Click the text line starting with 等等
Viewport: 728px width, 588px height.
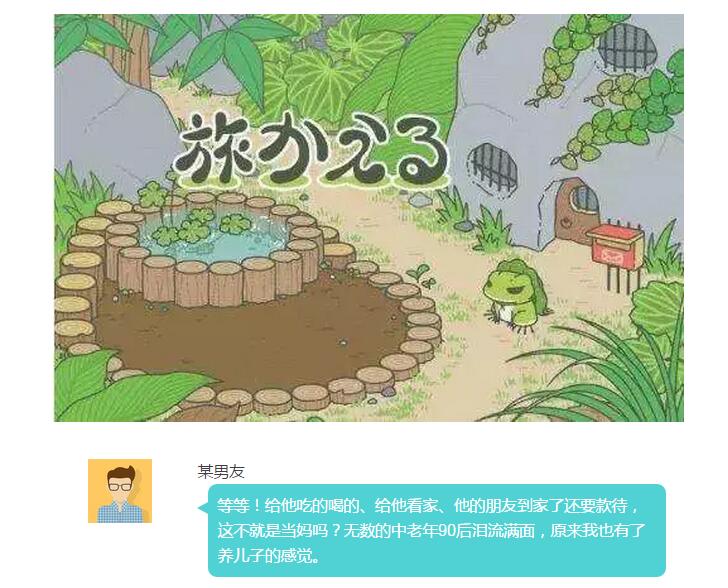pyautogui.click(x=429, y=505)
